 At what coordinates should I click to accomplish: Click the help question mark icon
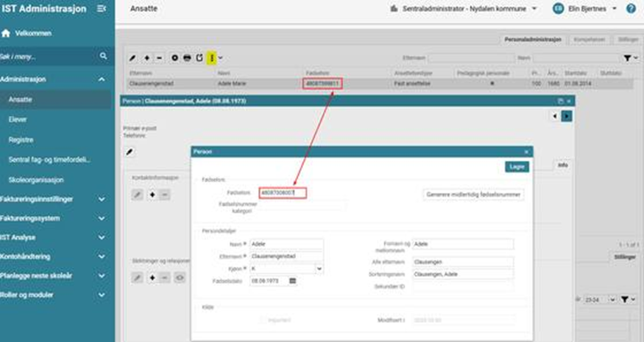[x=631, y=9]
